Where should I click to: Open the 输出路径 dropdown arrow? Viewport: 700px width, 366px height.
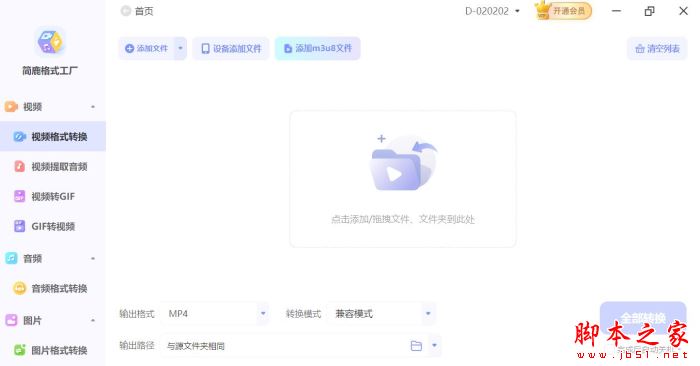[434, 345]
